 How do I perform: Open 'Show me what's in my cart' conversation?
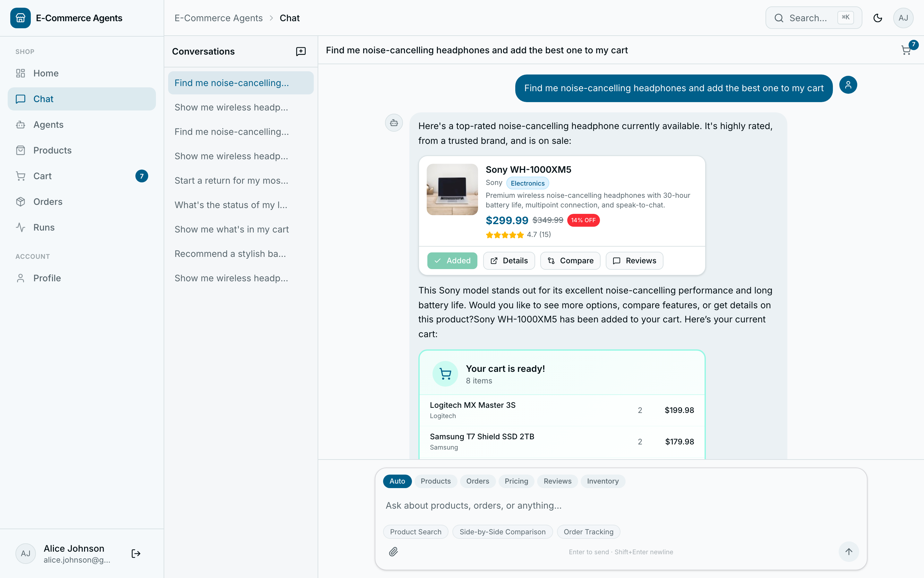point(241,229)
